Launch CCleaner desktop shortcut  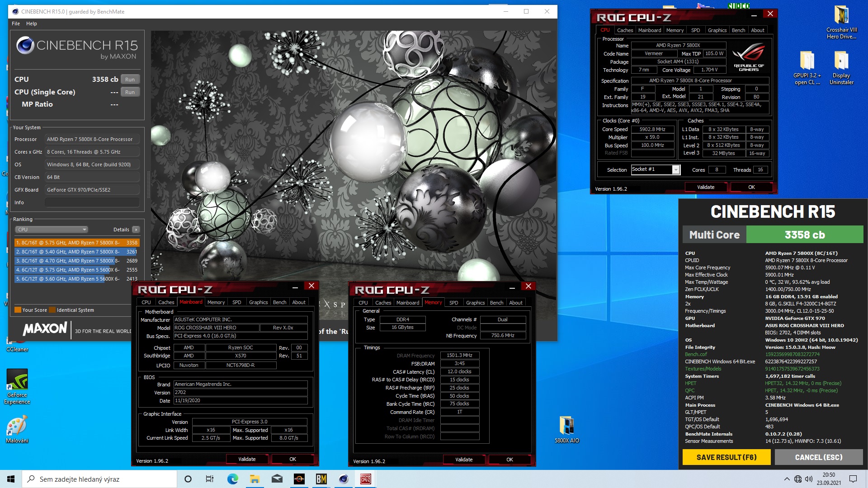pos(17,346)
